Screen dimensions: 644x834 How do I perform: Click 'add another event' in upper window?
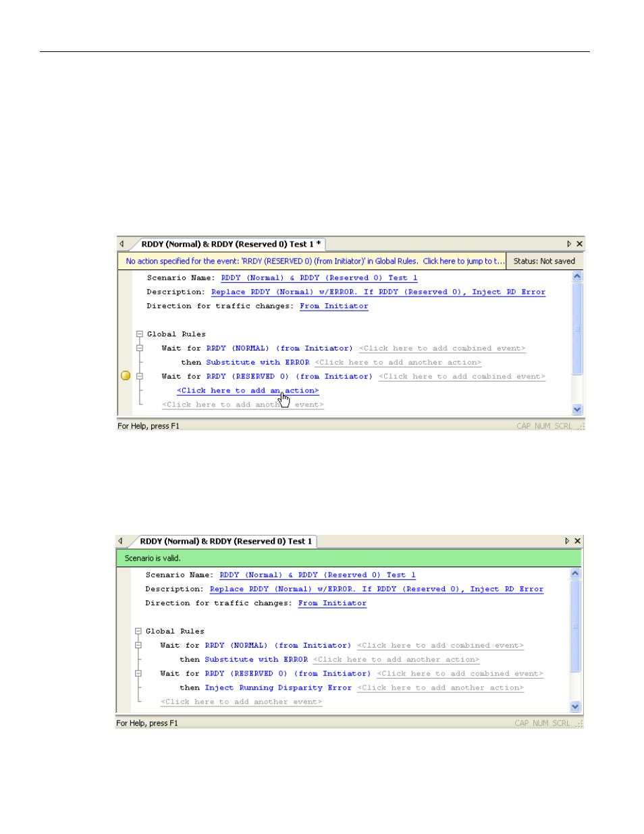point(243,405)
